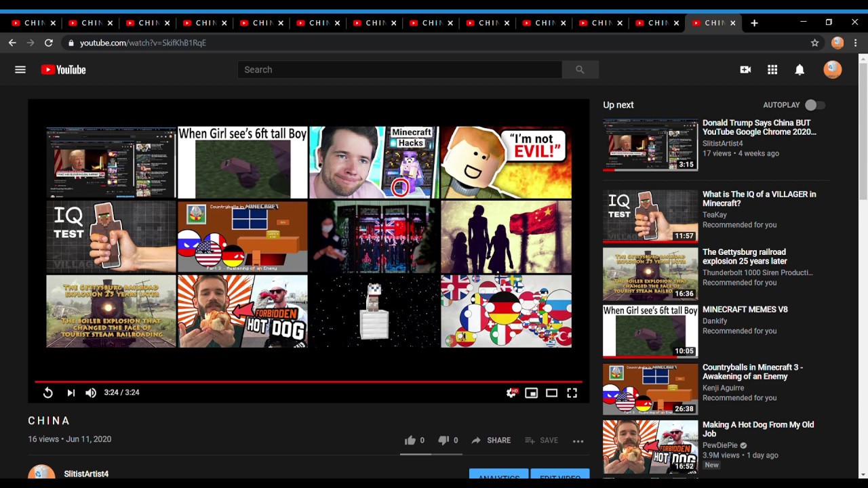This screenshot has width=868, height=488.
Task: Click the SAVE button
Action: coord(541,441)
